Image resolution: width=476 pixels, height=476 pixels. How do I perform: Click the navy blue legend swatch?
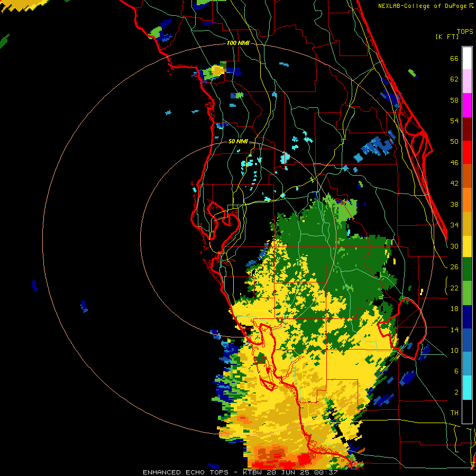(467, 317)
